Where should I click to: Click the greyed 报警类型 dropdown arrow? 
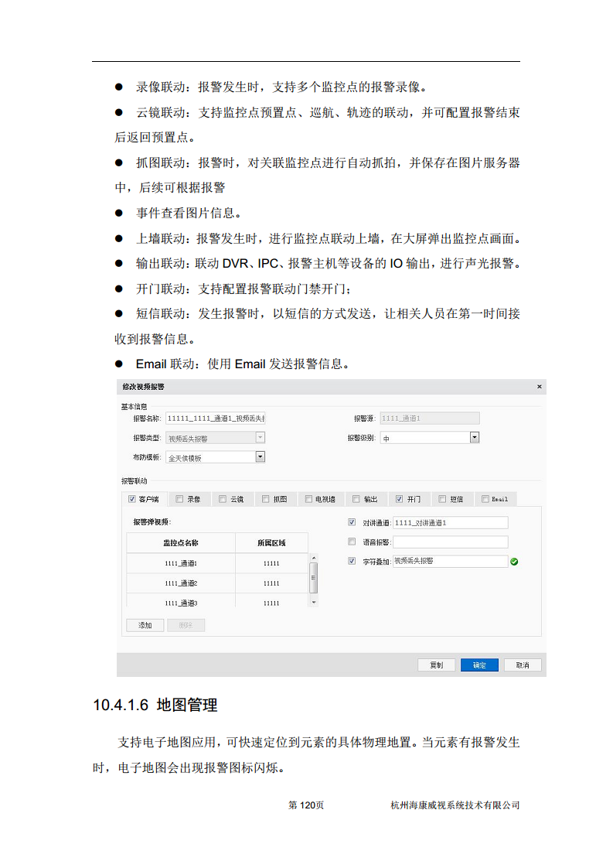pyautogui.click(x=260, y=437)
